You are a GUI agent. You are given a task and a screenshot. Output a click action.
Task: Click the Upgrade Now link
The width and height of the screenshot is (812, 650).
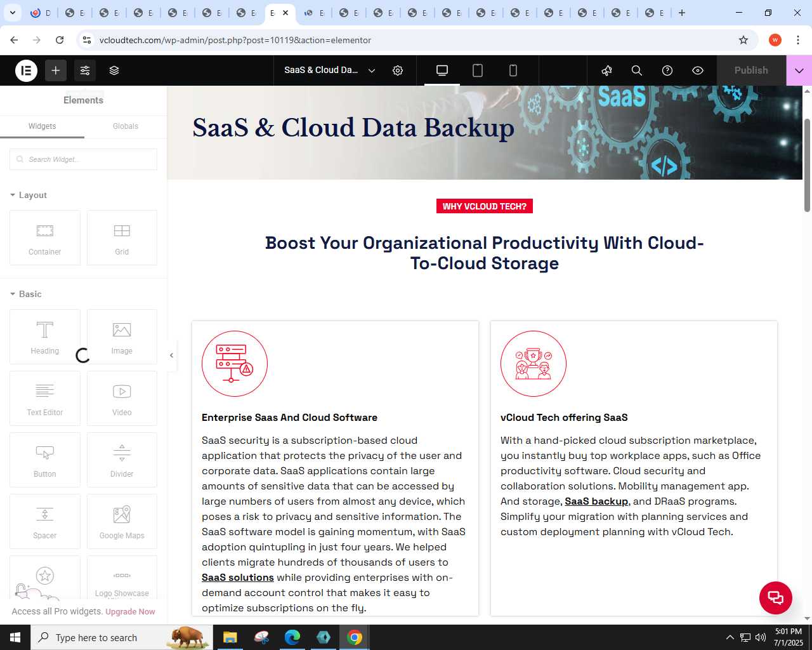pyautogui.click(x=130, y=612)
